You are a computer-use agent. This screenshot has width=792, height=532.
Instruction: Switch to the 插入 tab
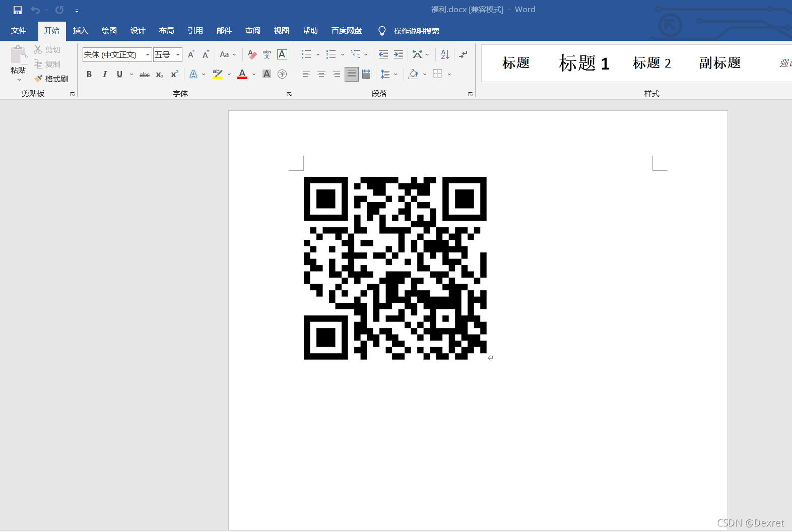pos(81,31)
